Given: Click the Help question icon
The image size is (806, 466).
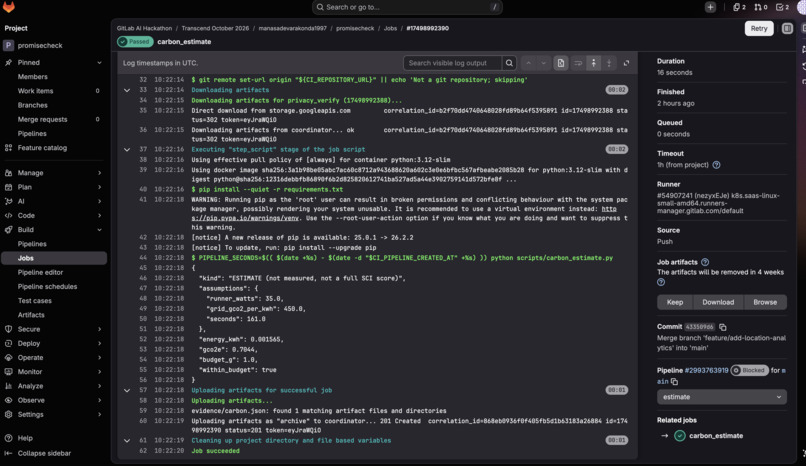Looking at the screenshot, I should point(8,438).
